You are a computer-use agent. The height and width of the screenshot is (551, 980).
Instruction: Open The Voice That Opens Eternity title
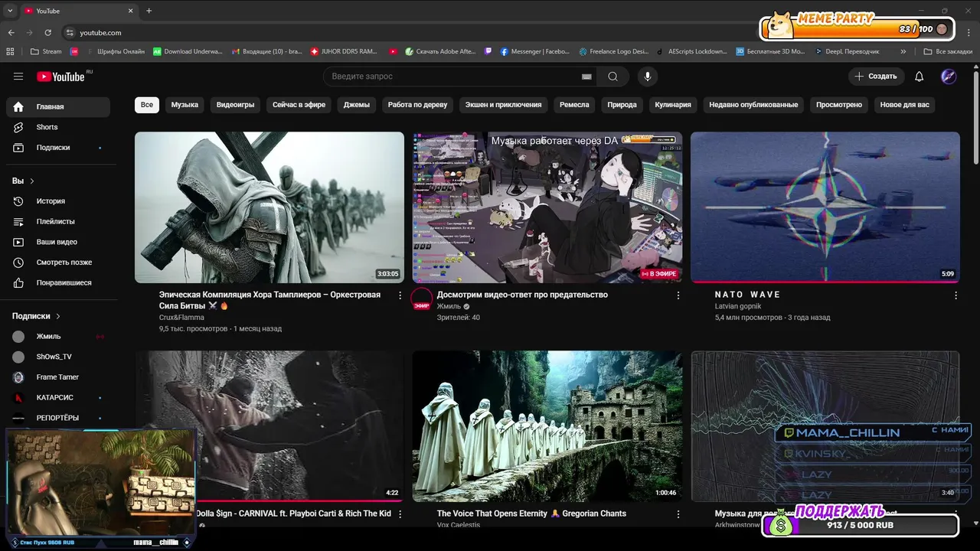tap(531, 514)
